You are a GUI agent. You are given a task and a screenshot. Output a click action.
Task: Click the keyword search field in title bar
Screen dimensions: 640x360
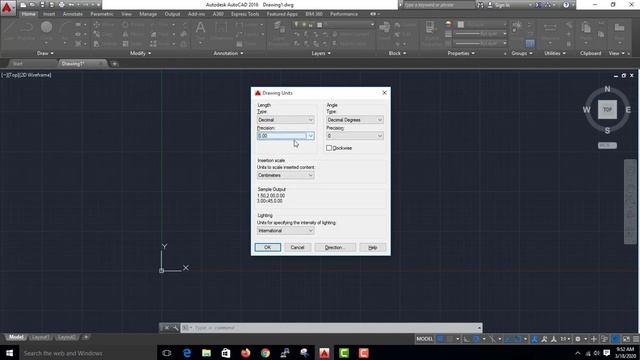tap(438, 5)
